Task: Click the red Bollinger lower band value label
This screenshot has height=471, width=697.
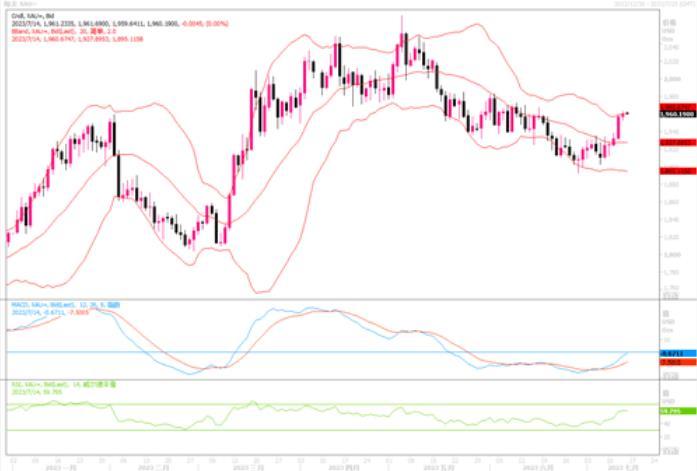Action: coord(675,171)
